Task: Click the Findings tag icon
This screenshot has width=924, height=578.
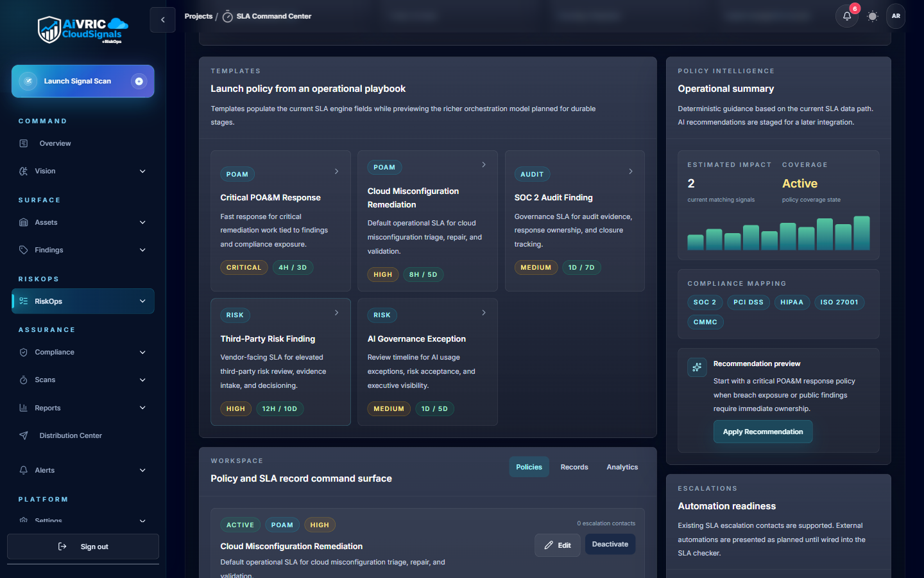Action: (x=24, y=250)
